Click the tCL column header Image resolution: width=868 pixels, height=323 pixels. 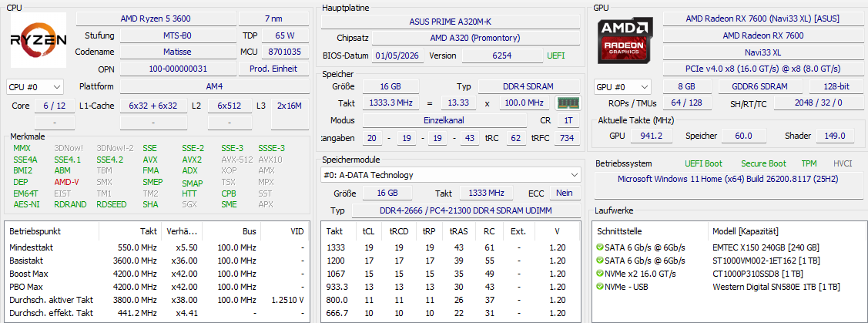[x=368, y=231]
